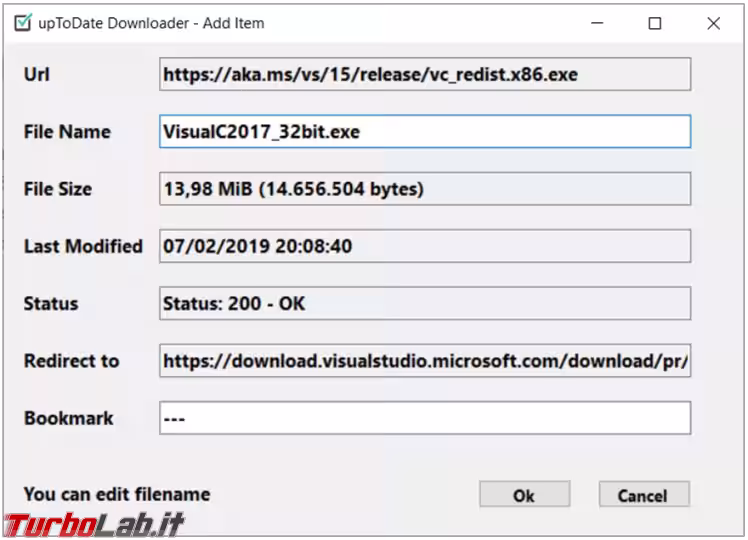Minimize the Add Item window
The image size is (748, 540).
pyautogui.click(x=597, y=23)
